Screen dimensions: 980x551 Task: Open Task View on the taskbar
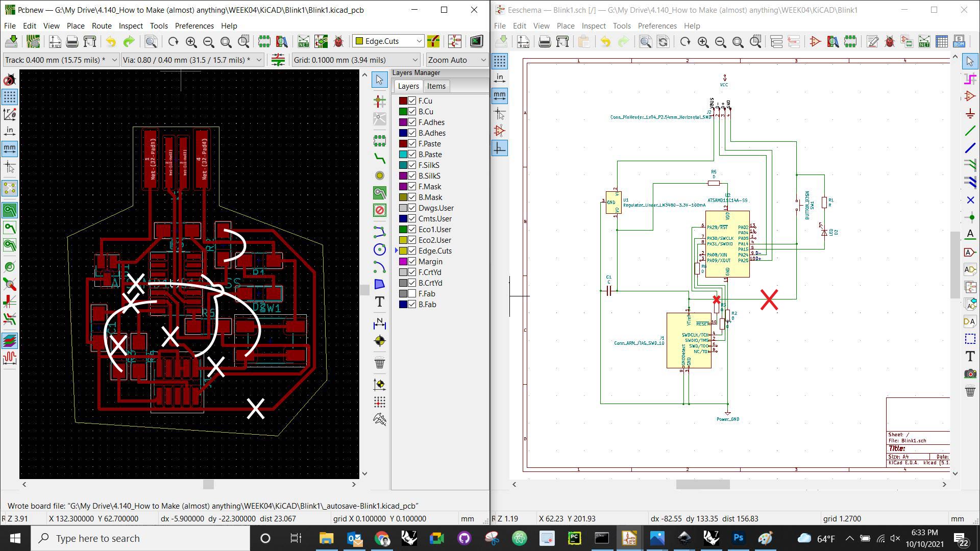tap(296, 538)
